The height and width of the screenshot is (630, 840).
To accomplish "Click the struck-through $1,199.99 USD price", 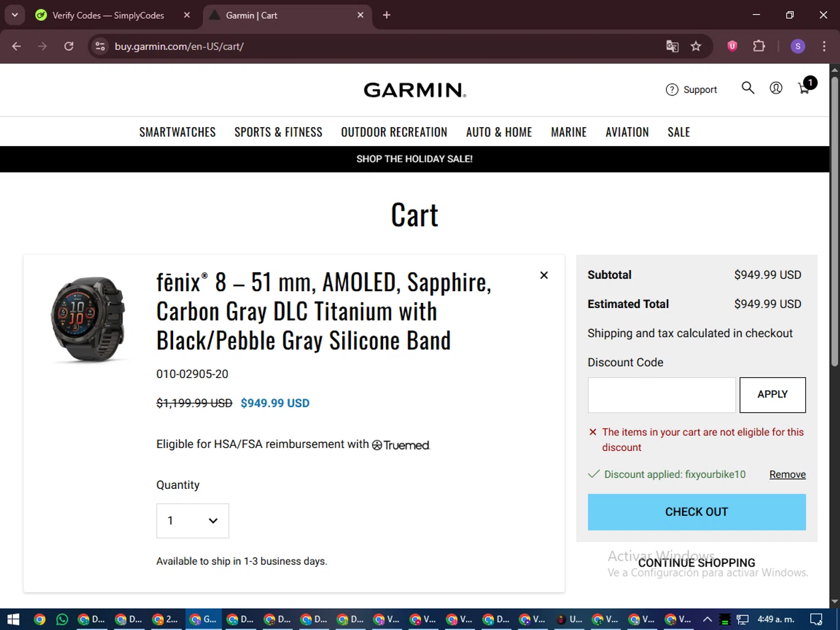I will point(194,403).
